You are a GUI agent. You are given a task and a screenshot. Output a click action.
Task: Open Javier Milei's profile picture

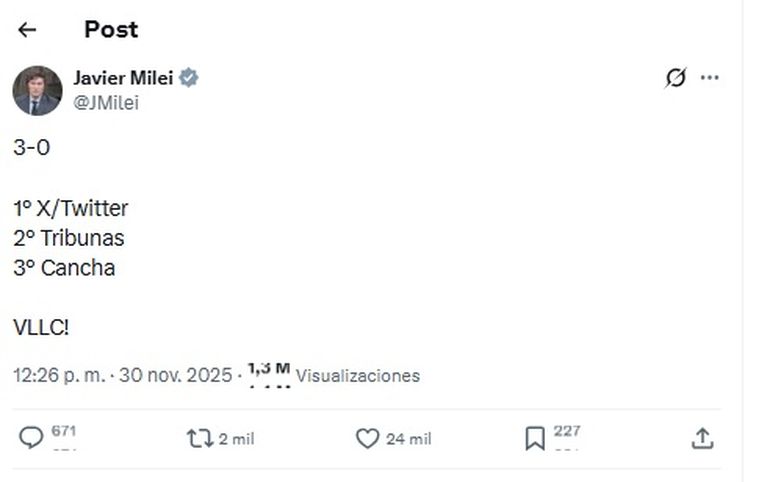coord(37,91)
